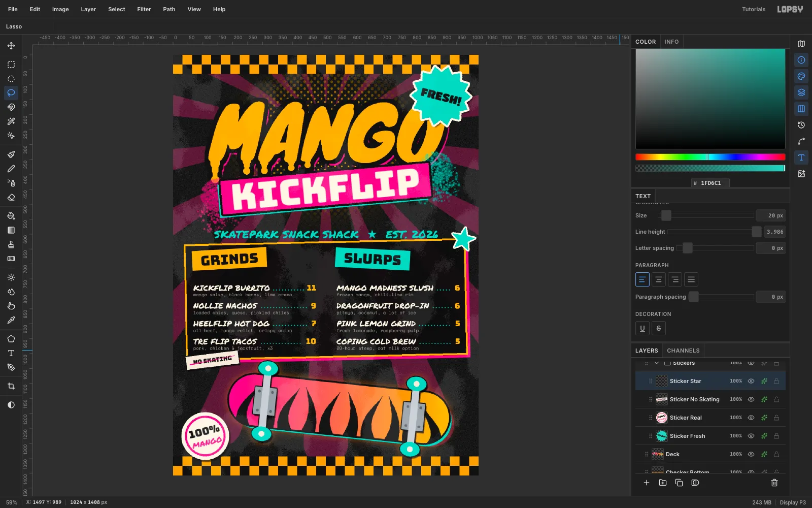
Task: Align paragraph text center
Action: point(659,279)
